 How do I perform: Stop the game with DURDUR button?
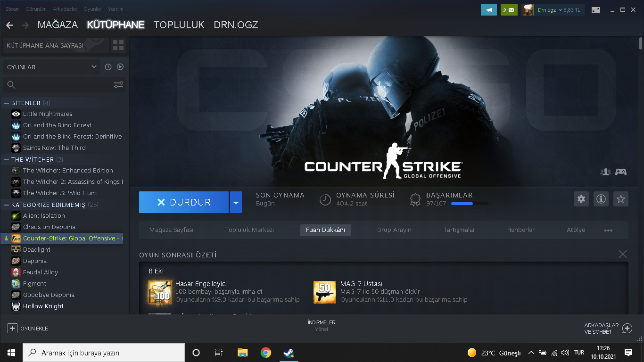(184, 202)
